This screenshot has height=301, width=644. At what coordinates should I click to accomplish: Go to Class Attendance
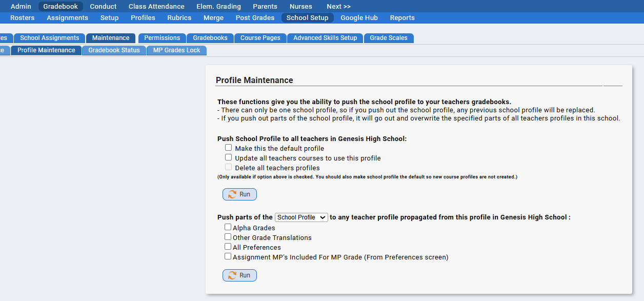156,7
